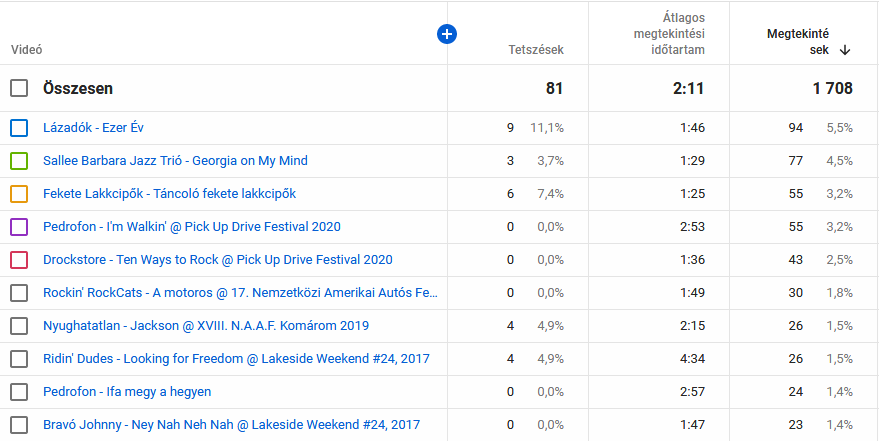Toggle the orange checkbox for Fekete Lakkcipők
This screenshot has height=441, width=879.
pos(19,194)
